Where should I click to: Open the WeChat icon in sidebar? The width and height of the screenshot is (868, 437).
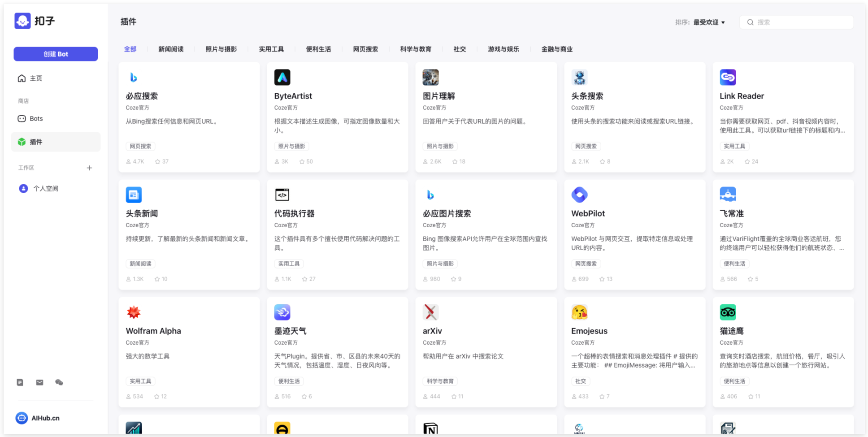tap(59, 382)
